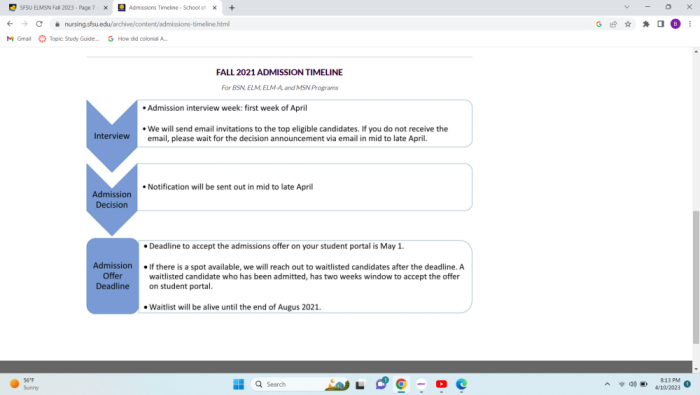
Task: Click the volume speaker tray icon
Action: (633, 384)
